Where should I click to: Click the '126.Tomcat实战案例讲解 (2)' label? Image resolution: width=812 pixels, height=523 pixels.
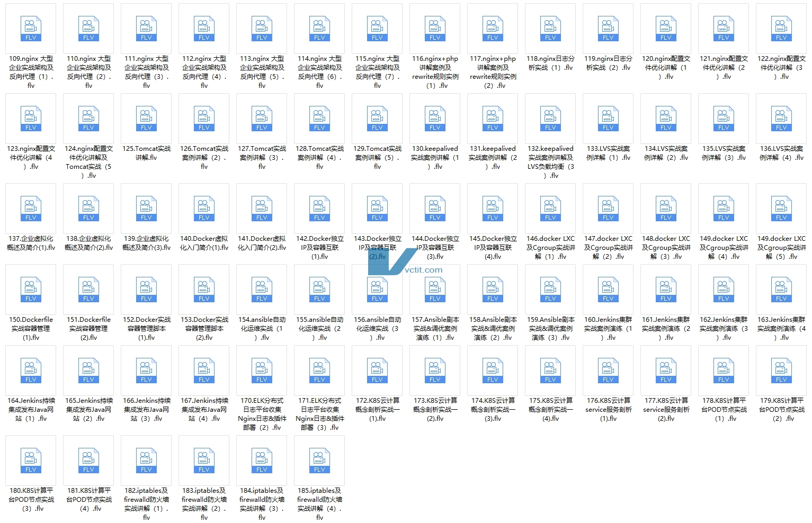coord(204,158)
